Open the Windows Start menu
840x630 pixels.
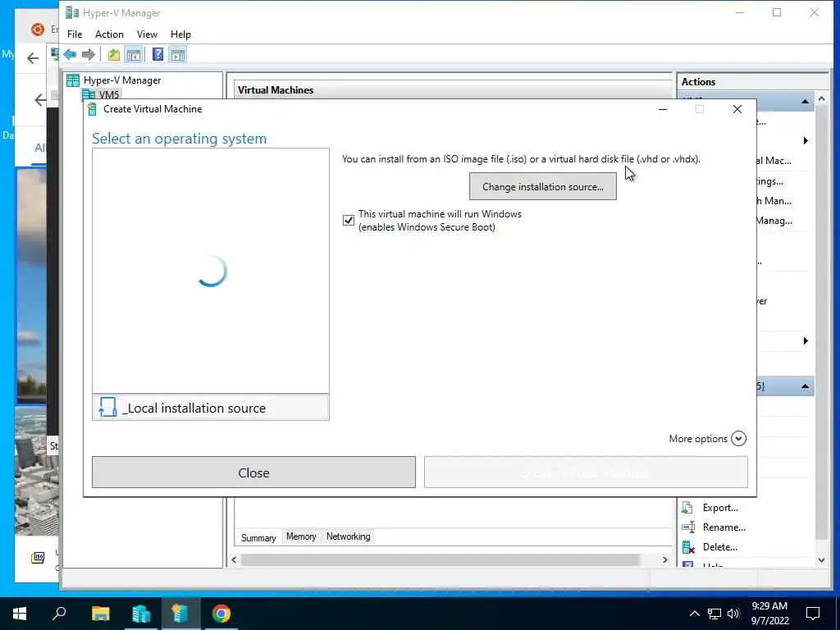coord(20,614)
